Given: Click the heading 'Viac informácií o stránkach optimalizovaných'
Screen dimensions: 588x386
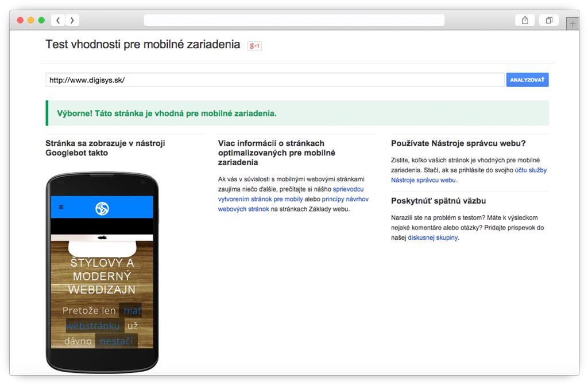Looking at the screenshot, I should tap(277, 153).
